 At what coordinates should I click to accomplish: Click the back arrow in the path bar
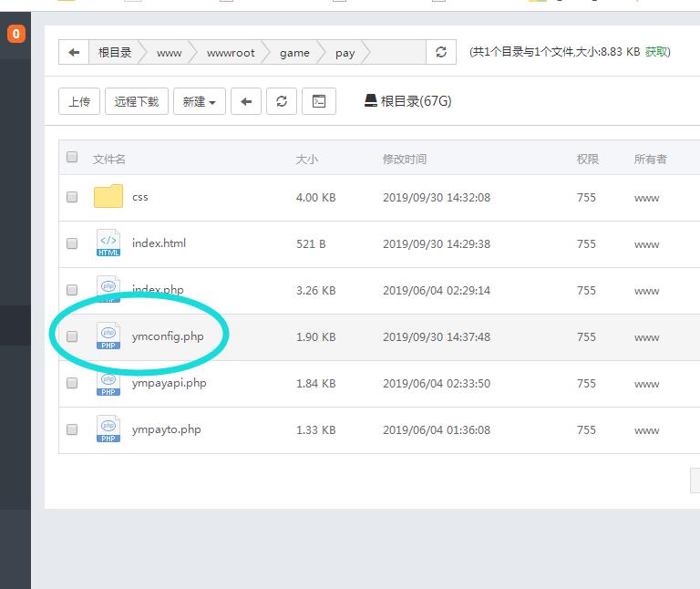pyautogui.click(x=74, y=53)
